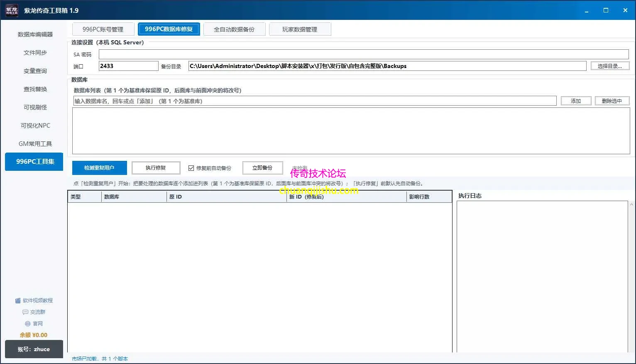Click the 余额 ¥0.00 balance text
The width and height of the screenshot is (636, 364).
(34, 335)
